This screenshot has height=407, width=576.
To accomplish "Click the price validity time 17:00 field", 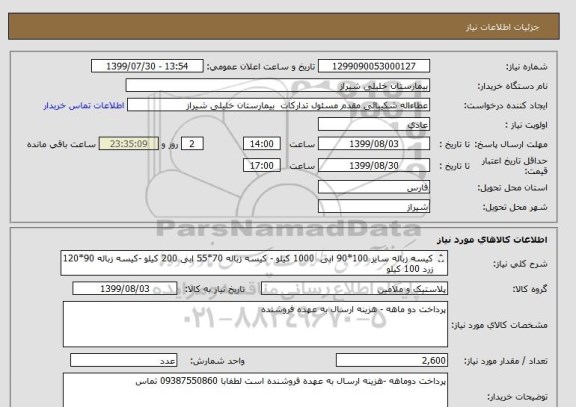I will [x=262, y=165].
